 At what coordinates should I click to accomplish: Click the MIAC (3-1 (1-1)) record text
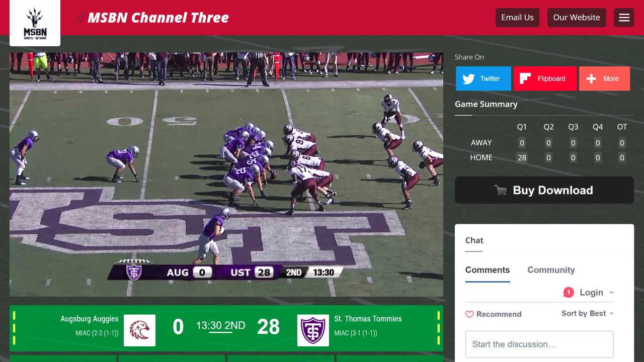[356, 333]
